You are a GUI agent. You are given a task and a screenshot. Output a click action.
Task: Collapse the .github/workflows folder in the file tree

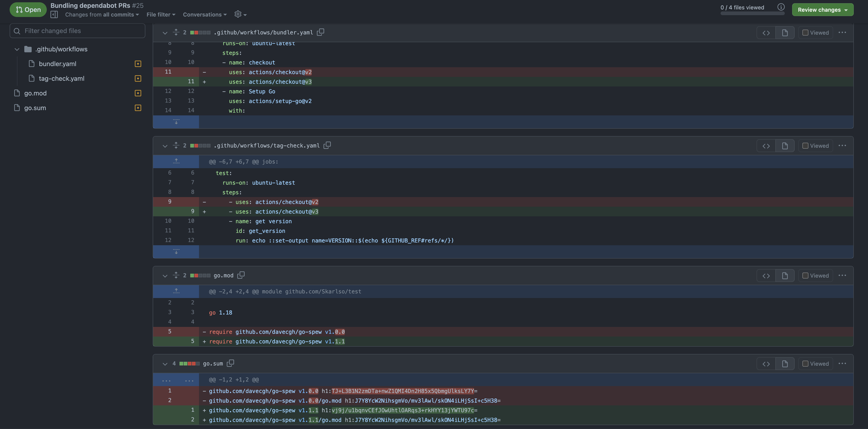pos(17,49)
